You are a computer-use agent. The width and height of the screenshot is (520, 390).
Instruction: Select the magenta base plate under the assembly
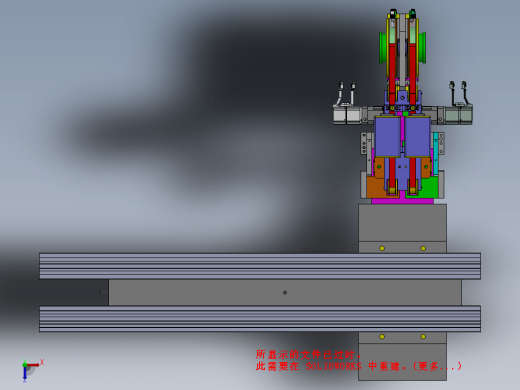402,200
